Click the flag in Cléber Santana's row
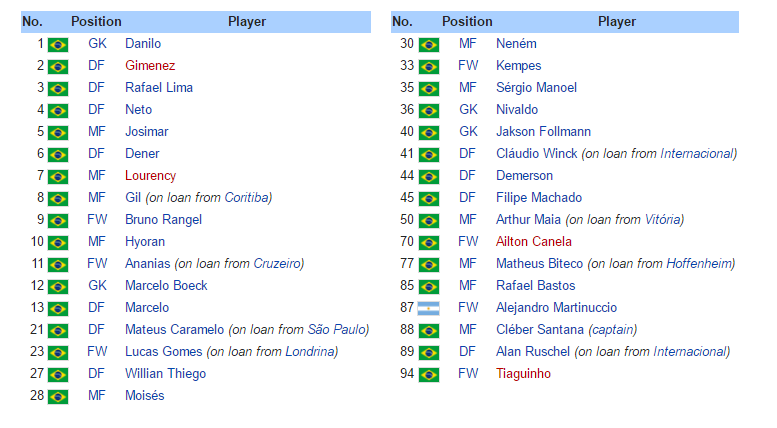This screenshot has width=777, height=428. click(x=429, y=330)
